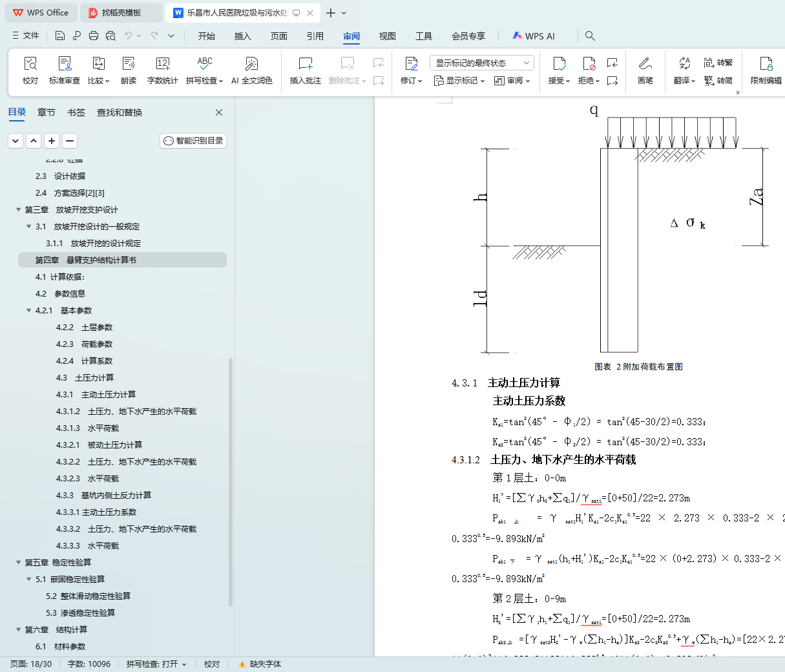
Task: Click the Undo arrow icon
Action: point(129,36)
